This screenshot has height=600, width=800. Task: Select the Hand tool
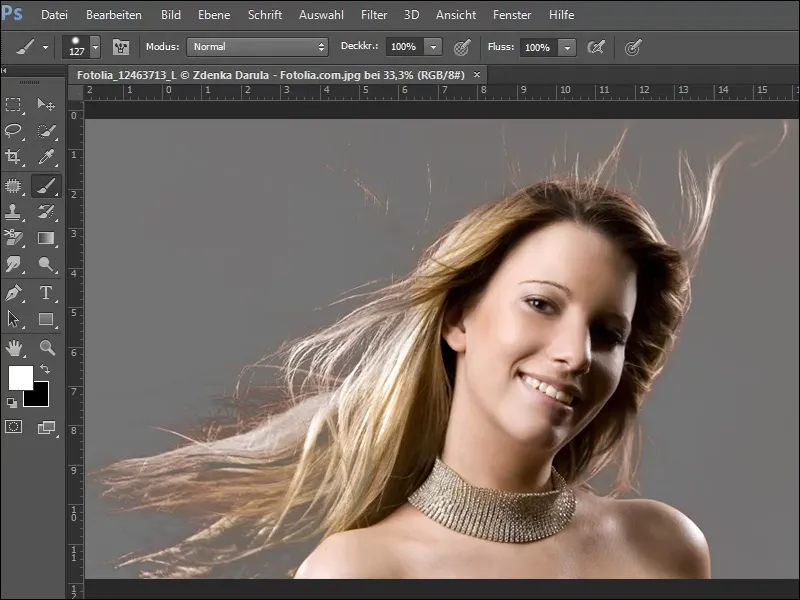(x=13, y=348)
